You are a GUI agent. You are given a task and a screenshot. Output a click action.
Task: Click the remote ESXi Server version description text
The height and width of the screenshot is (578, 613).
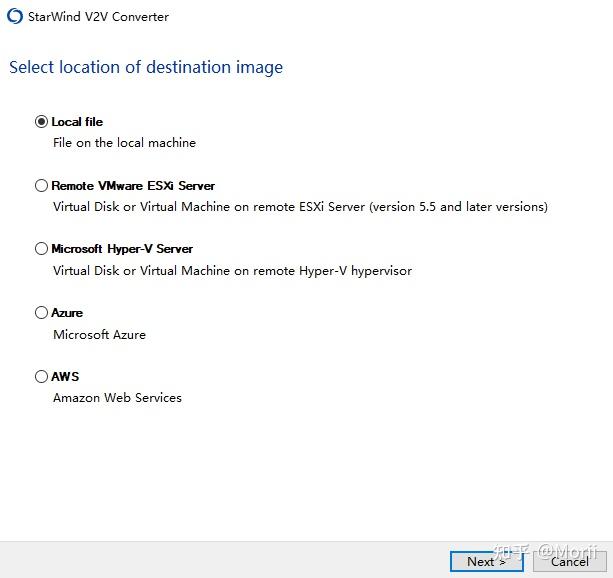300,207
